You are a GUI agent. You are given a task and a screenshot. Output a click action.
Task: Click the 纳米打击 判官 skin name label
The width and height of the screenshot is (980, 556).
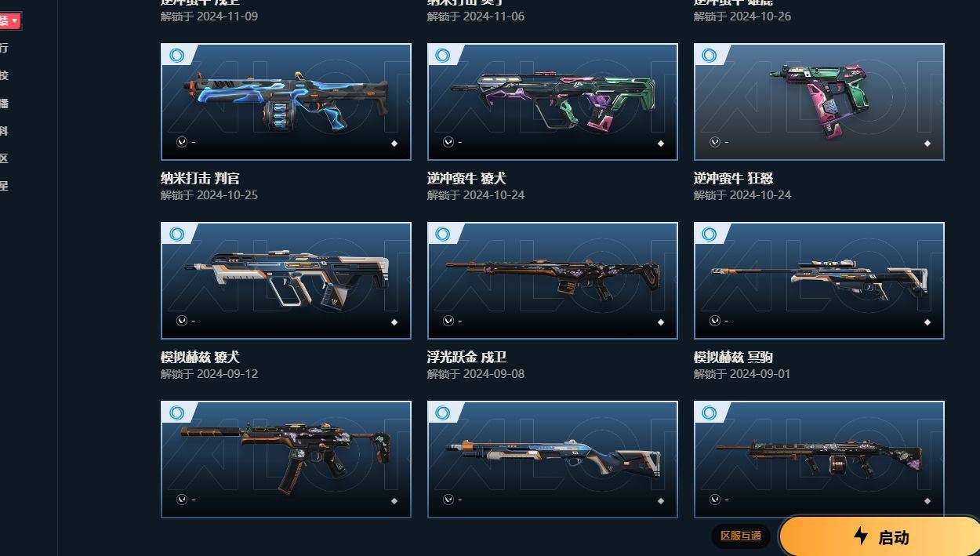click(200, 179)
